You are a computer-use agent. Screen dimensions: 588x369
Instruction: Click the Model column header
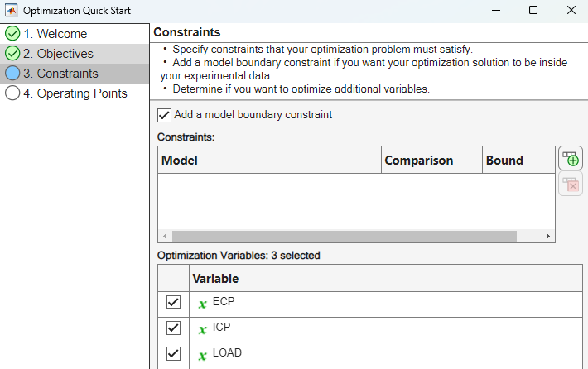(269, 160)
